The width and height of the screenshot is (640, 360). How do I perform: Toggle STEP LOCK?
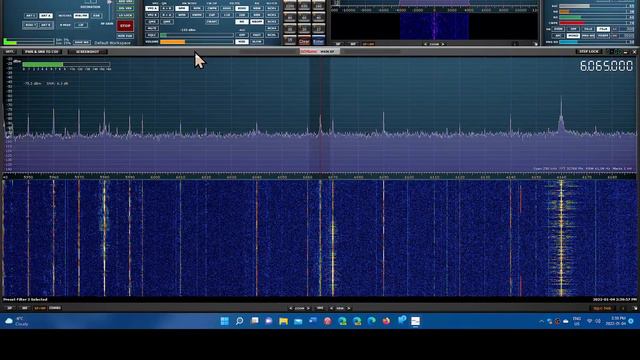point(589,51)
